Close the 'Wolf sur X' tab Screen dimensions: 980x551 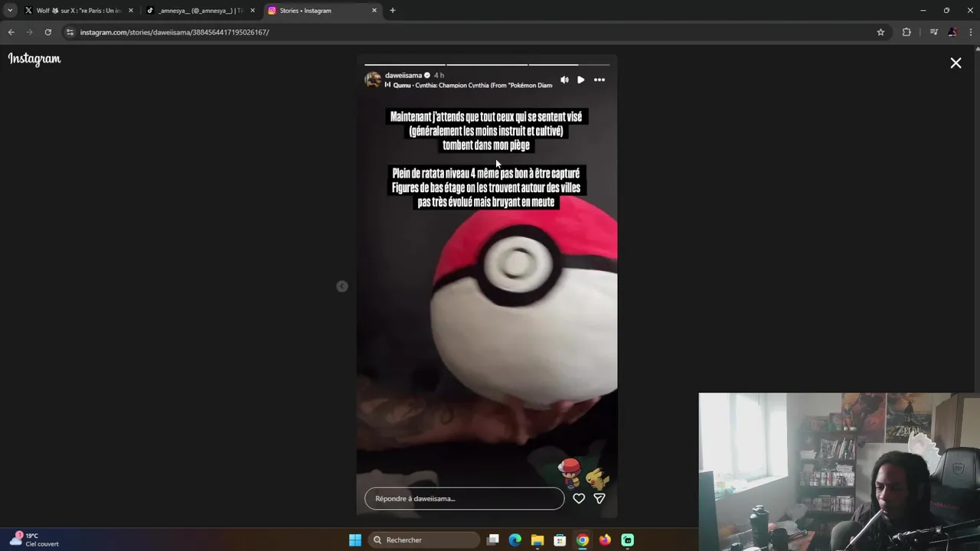pyautogui.click(x=131, y=11)
